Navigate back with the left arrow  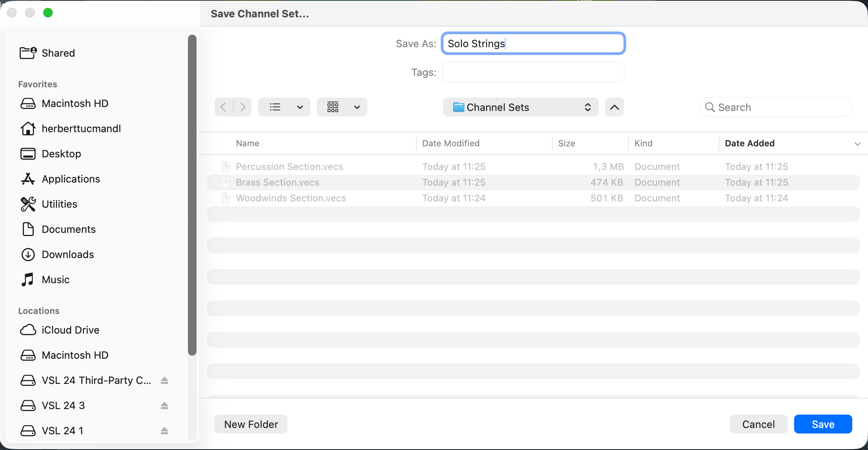click(x=223, y=107)
